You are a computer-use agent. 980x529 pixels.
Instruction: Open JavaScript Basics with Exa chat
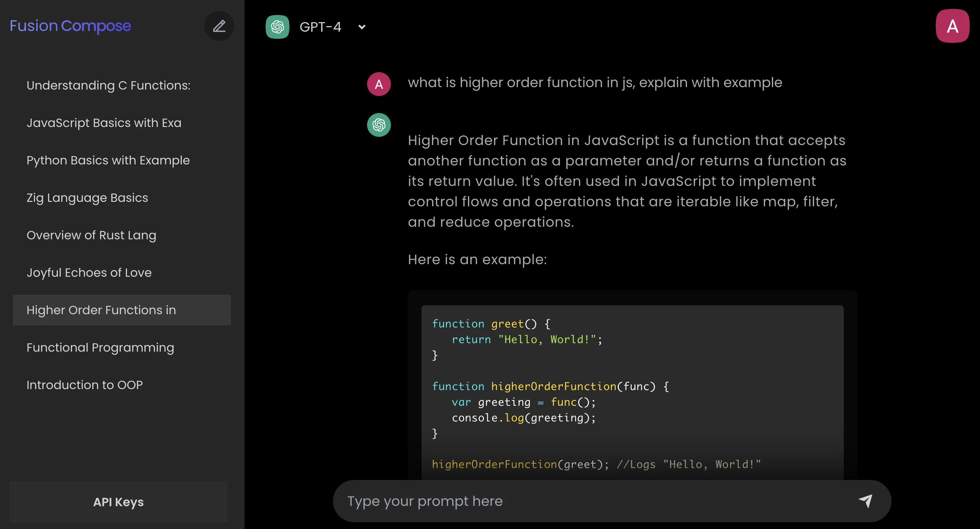pyautogui.click(x=104, y=123)
